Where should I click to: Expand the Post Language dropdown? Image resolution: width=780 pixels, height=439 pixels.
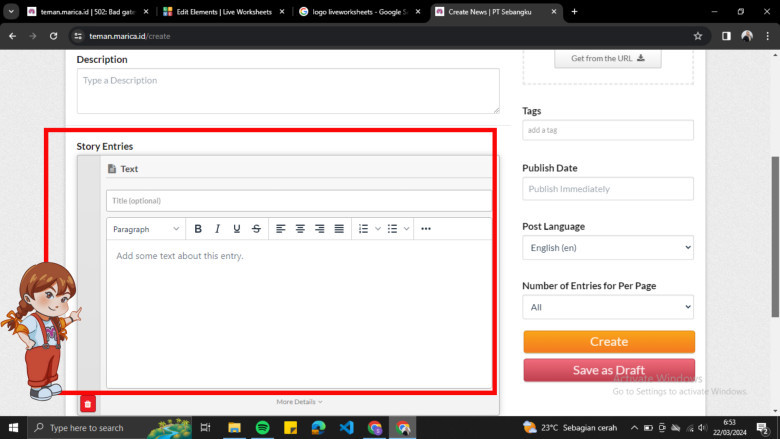point(608,247)
